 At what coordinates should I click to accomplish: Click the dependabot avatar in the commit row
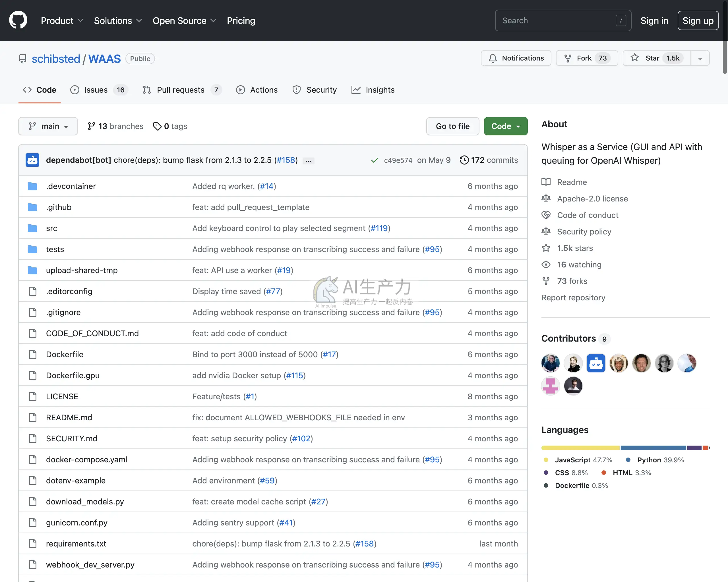point(32,160)
